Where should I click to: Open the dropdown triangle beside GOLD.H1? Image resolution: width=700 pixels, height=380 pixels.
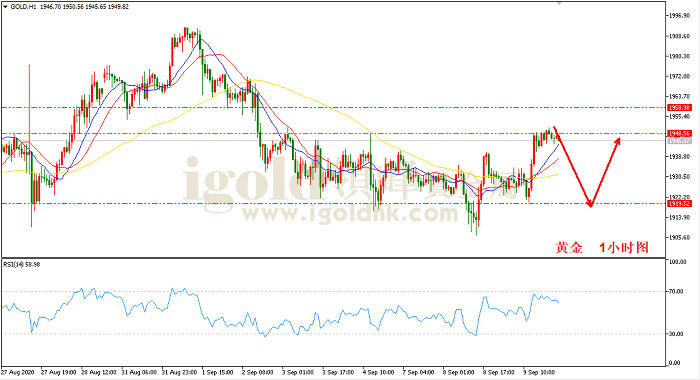point(5,7)
